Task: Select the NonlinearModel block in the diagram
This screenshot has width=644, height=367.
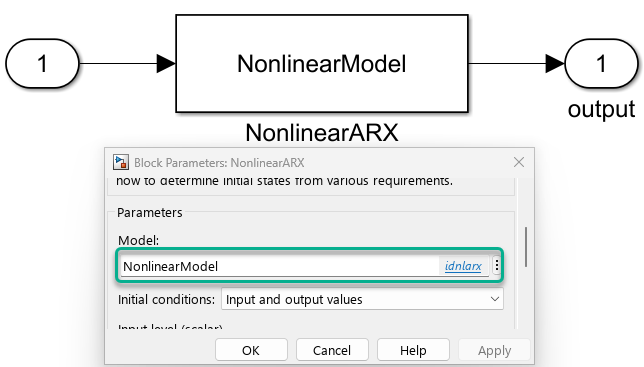Action: point(322,64)
